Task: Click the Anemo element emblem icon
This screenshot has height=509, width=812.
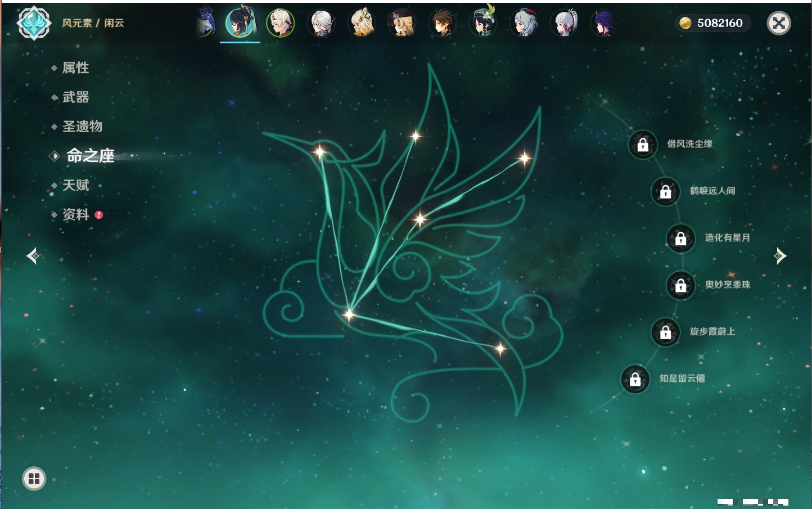Action: pos(34,23)
